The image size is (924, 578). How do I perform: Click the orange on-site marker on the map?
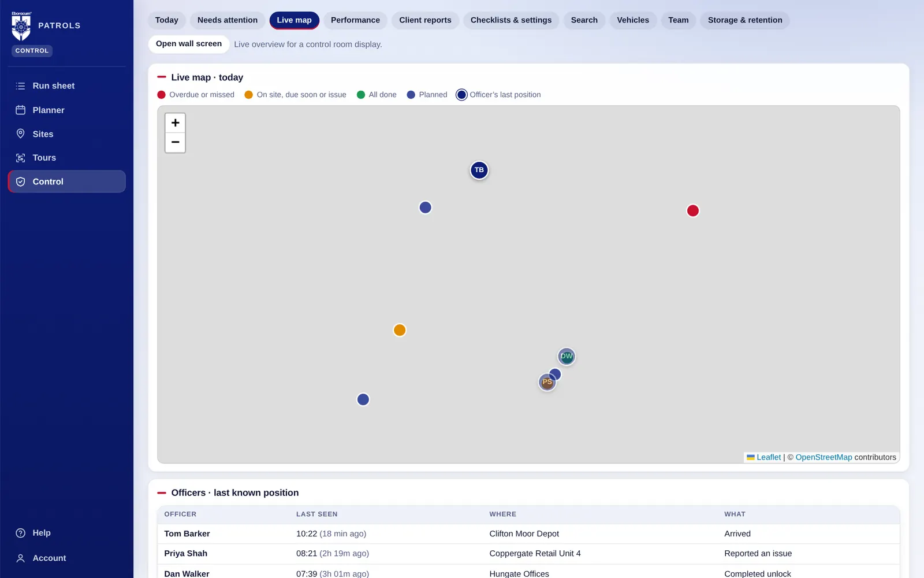point(400,330)
